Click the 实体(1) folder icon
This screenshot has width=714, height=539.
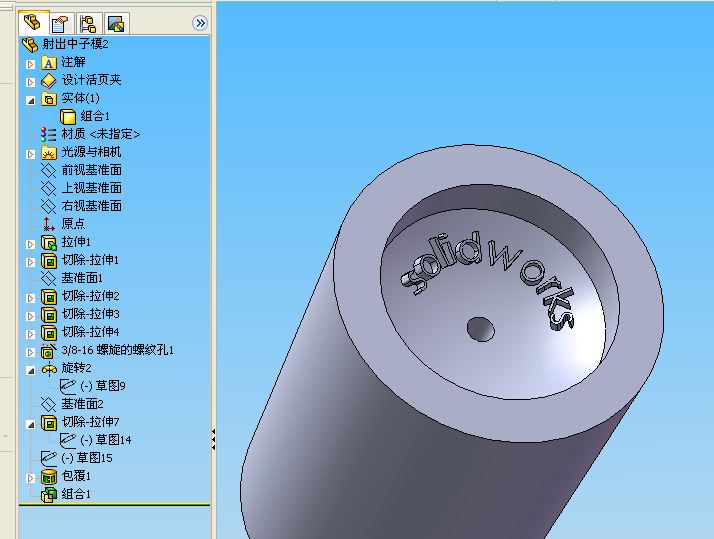pos(49,98)
